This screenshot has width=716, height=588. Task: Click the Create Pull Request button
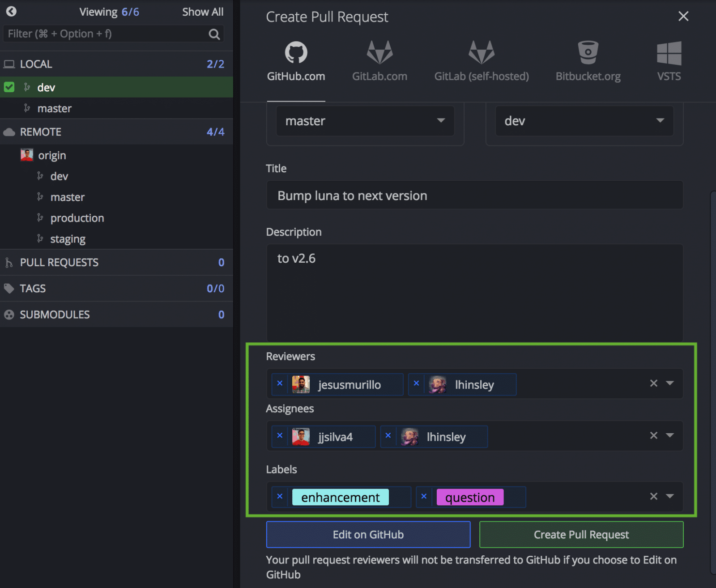pyautogui.click(x=581, y=534)
